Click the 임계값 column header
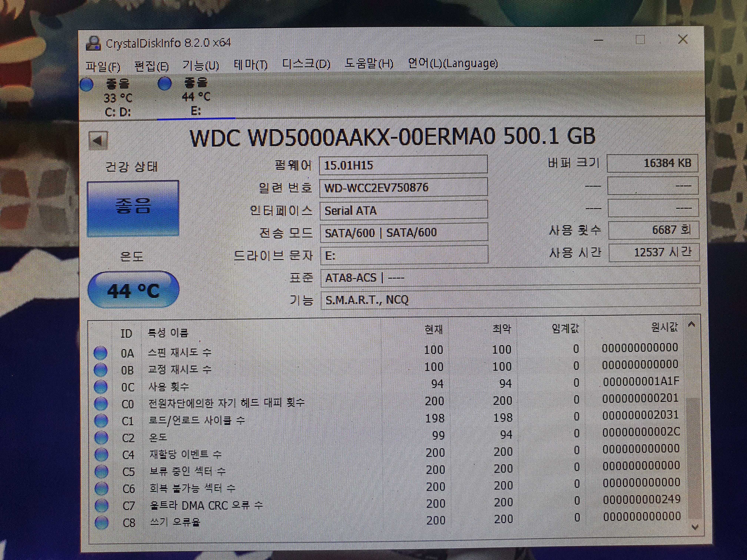The width and height of the screenshot is (747, 560). (565, 328)
